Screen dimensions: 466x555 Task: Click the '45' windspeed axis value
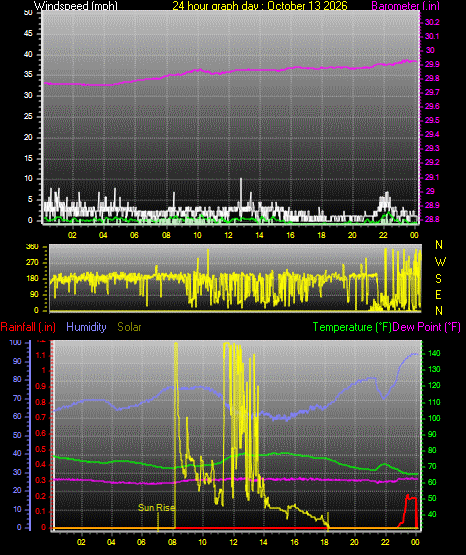28,34
